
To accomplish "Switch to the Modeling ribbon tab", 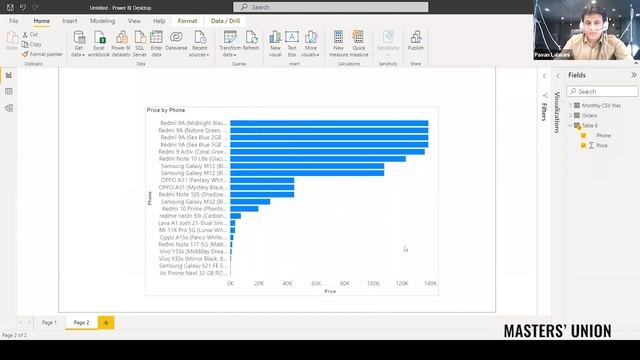I will 102,21.
